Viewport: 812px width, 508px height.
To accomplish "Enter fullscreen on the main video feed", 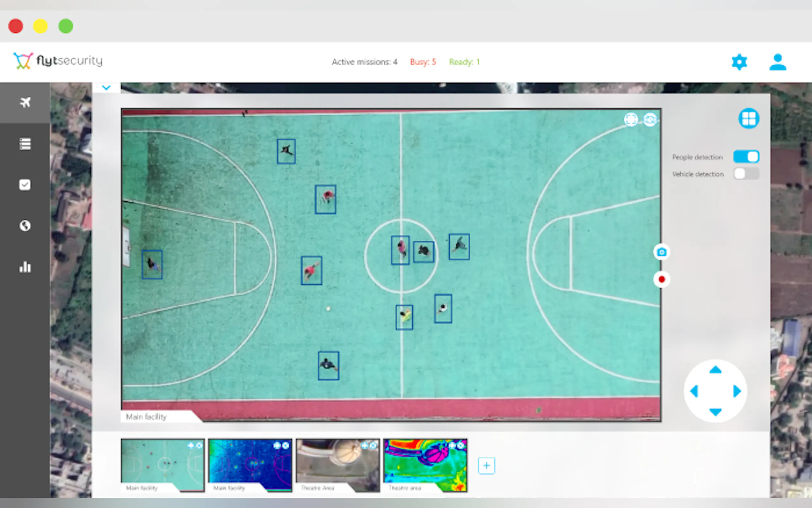I will click(630, 120).
